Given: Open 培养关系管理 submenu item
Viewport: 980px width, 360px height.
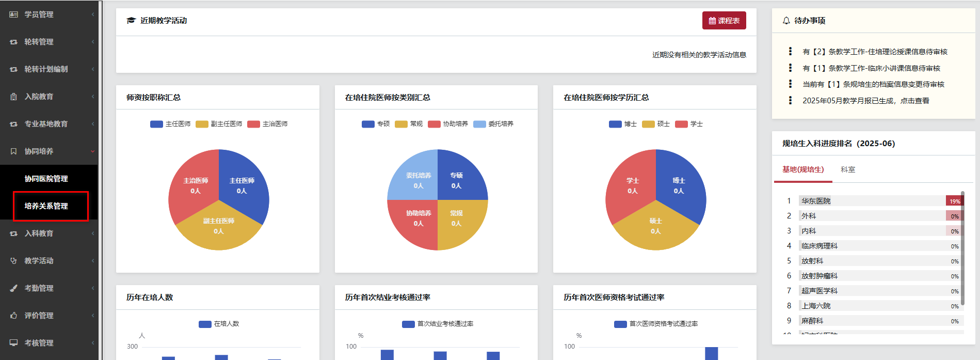Looking at the screenshot, I should [x=49, y=206].
